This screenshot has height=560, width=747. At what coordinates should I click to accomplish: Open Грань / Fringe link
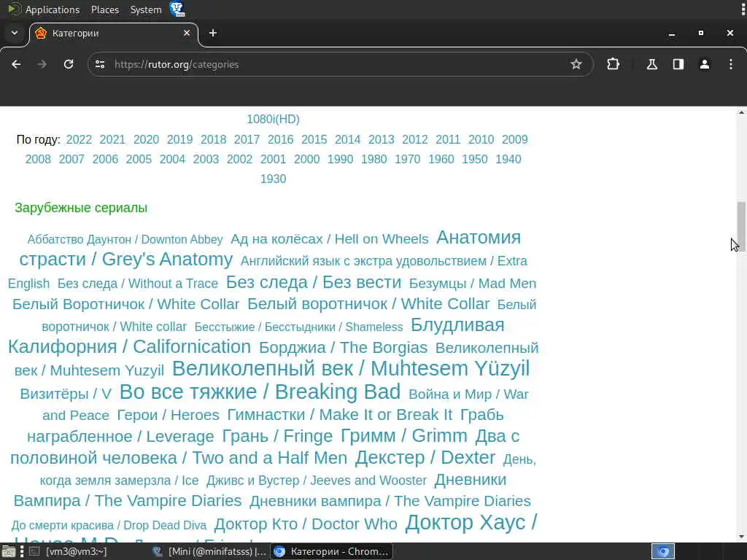[277, 436]
